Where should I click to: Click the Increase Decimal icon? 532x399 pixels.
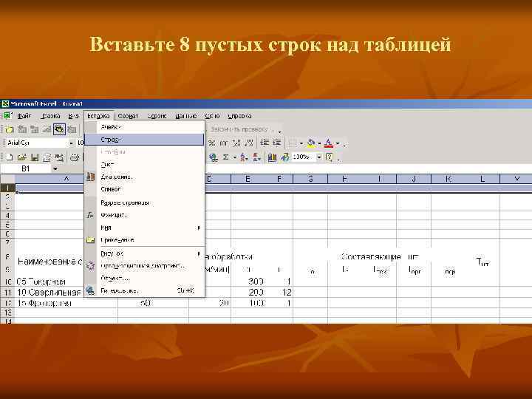coord(236,143)
